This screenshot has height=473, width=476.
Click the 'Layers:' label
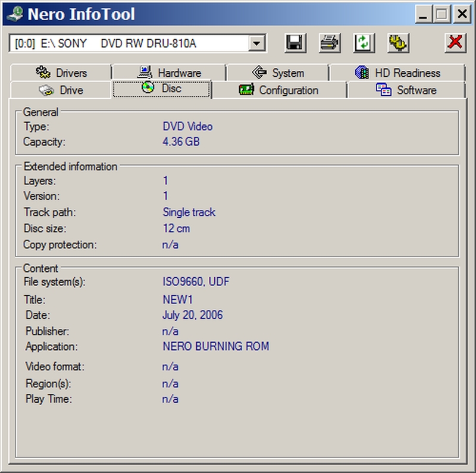point(40,181)
